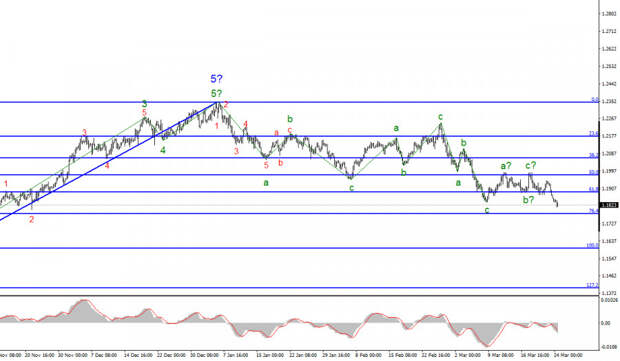620x361 pixels.
Task: Select the 50.0 Fibonacci level label
Action: 594,172
